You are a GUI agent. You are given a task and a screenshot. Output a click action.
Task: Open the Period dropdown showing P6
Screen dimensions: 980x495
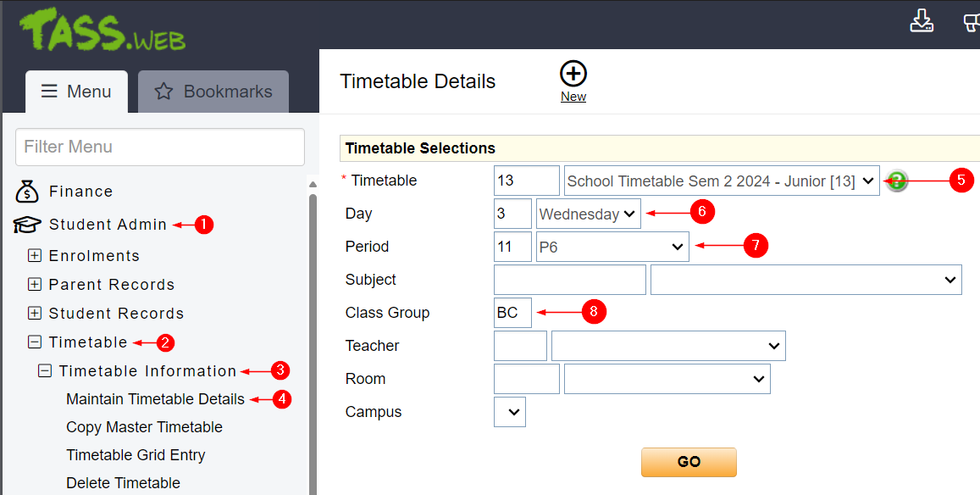pos(612,247)
